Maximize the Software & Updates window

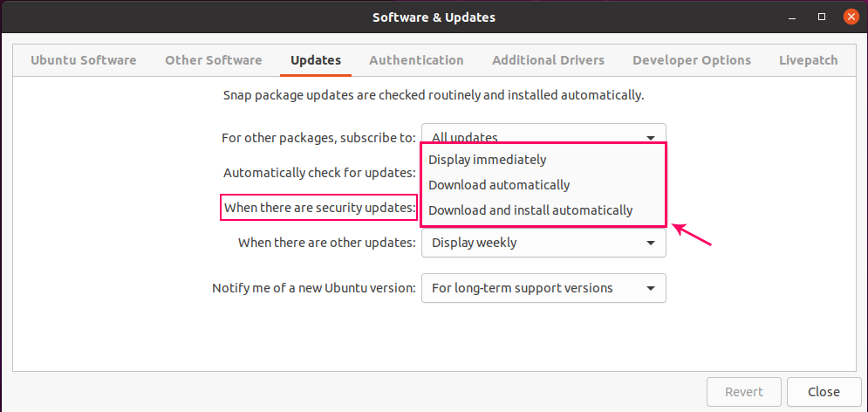click(x=821, y=17)
